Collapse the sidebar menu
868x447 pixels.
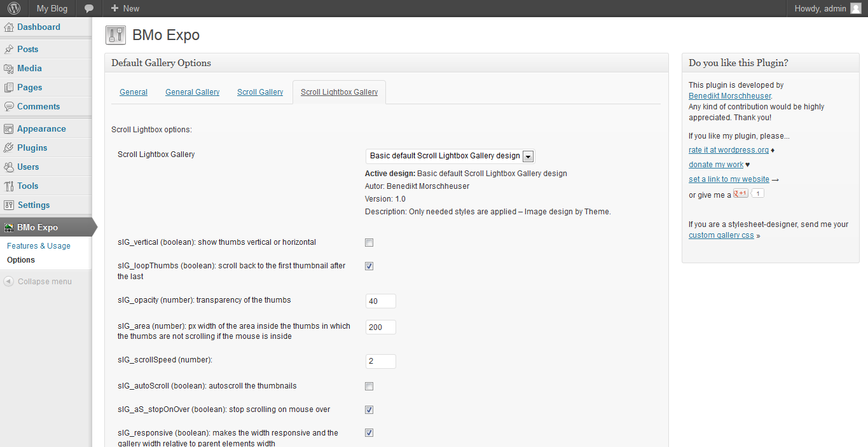(38, 282)
